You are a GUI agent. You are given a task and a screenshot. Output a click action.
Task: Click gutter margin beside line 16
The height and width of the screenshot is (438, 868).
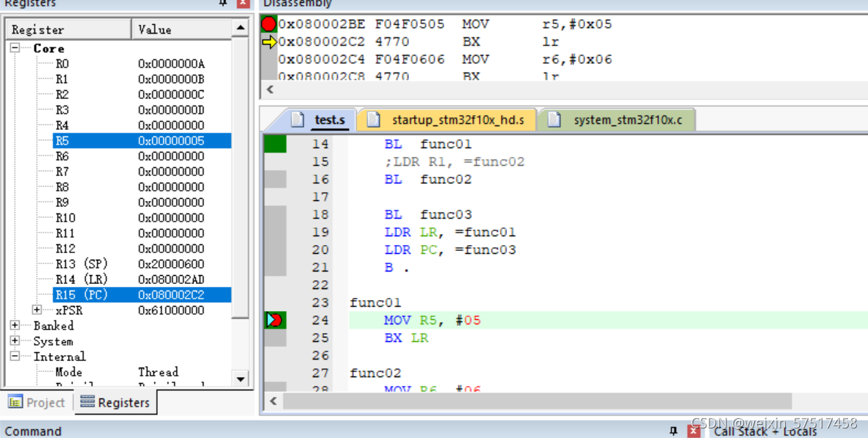[275, 179]
